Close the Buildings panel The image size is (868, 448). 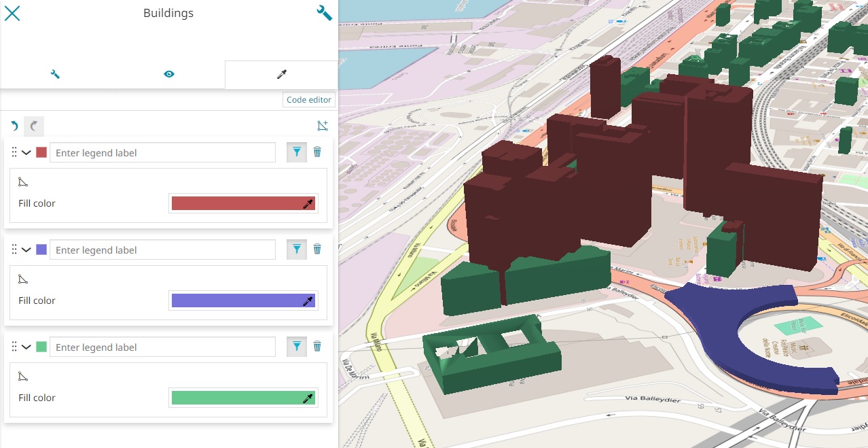[x=12, y=13]
